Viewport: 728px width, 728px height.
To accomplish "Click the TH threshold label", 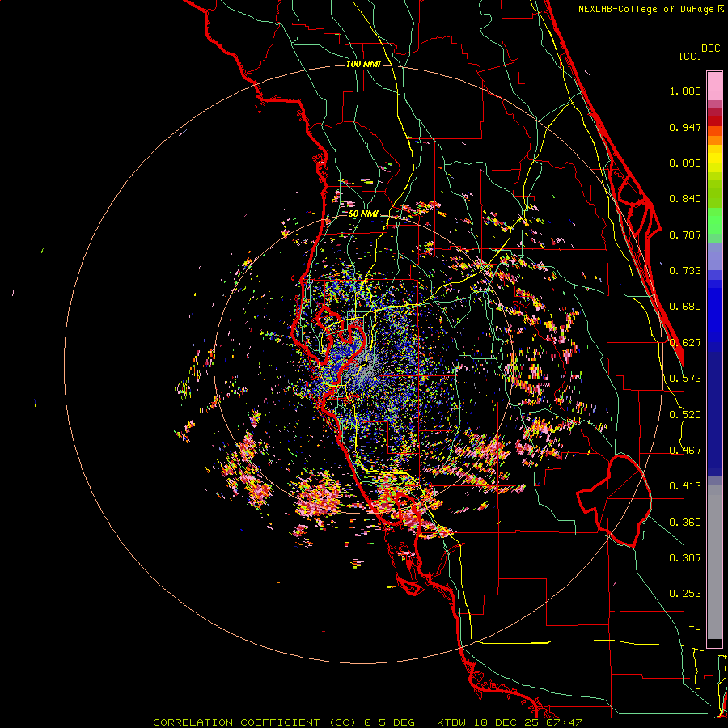I will coord(695,630).
